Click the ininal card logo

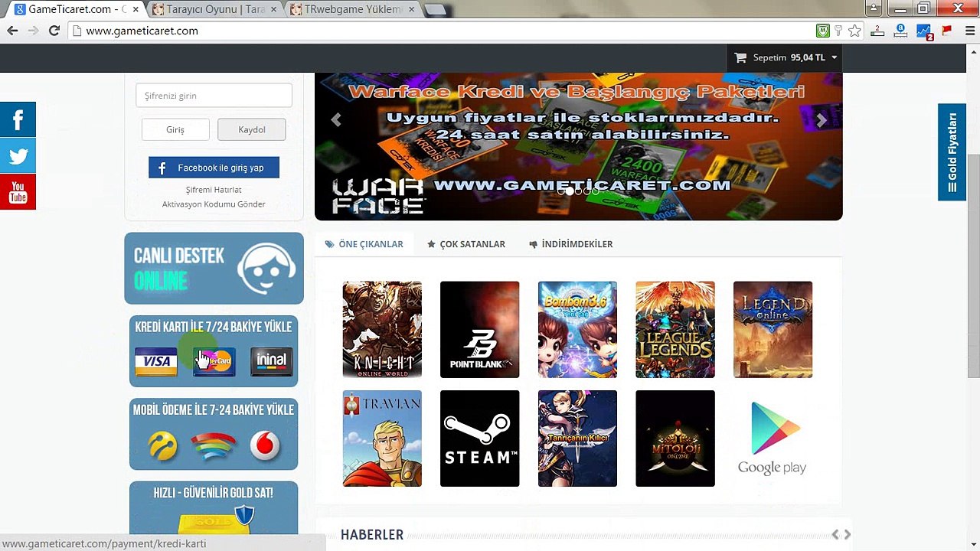coord(271,361)
